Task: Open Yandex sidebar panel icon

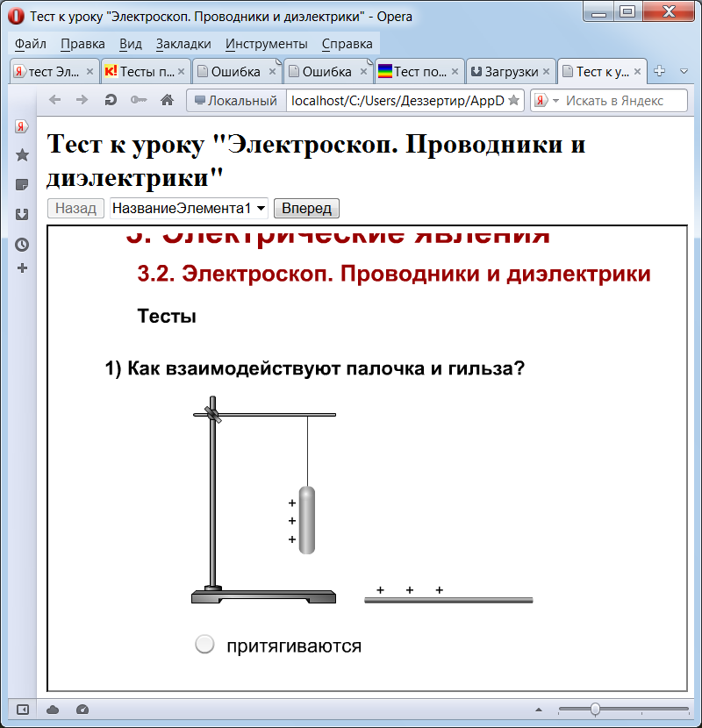Action: [21, 125]
